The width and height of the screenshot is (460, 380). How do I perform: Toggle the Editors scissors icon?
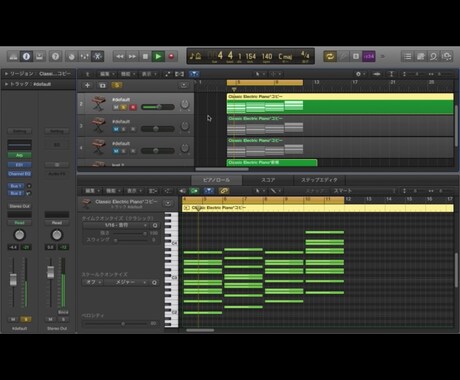(x=97, y=56)
